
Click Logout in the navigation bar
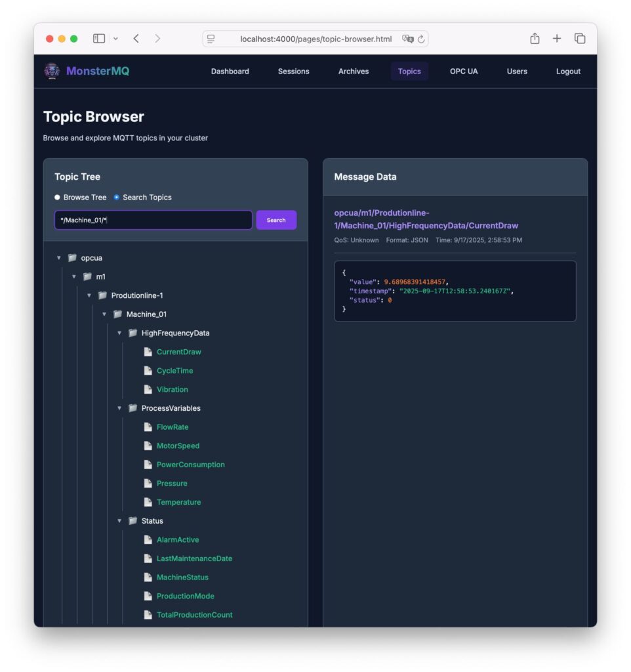[x=568, y=72]
